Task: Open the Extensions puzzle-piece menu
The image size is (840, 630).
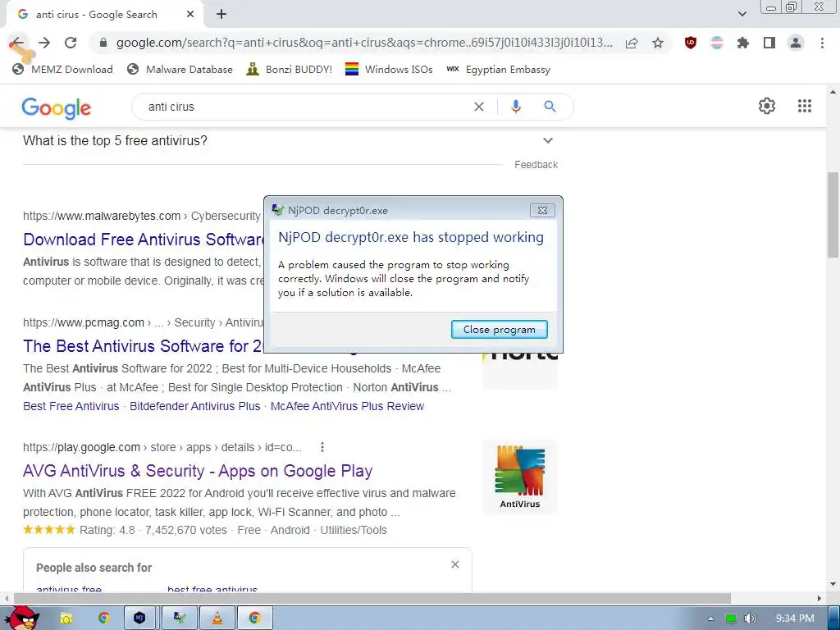Action: (x=742, y=43)
